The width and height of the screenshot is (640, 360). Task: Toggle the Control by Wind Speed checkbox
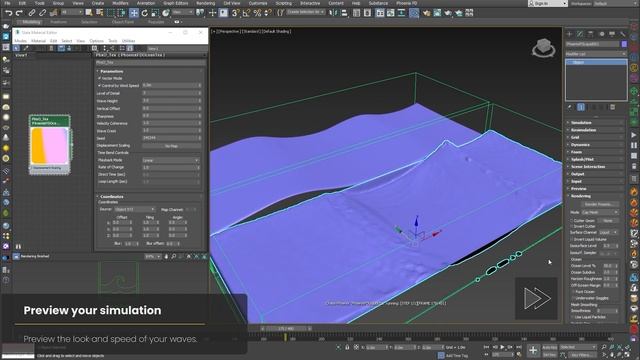click(99, 86)
